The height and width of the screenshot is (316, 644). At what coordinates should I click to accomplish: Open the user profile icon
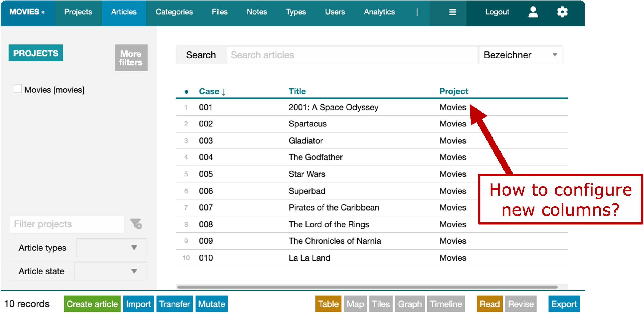[533, 12]
